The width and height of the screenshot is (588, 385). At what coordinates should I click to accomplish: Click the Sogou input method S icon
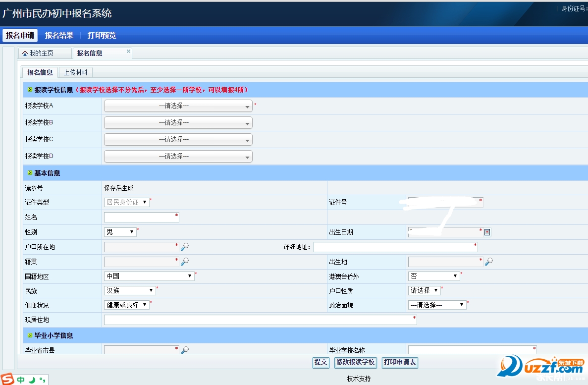(7, 379)
